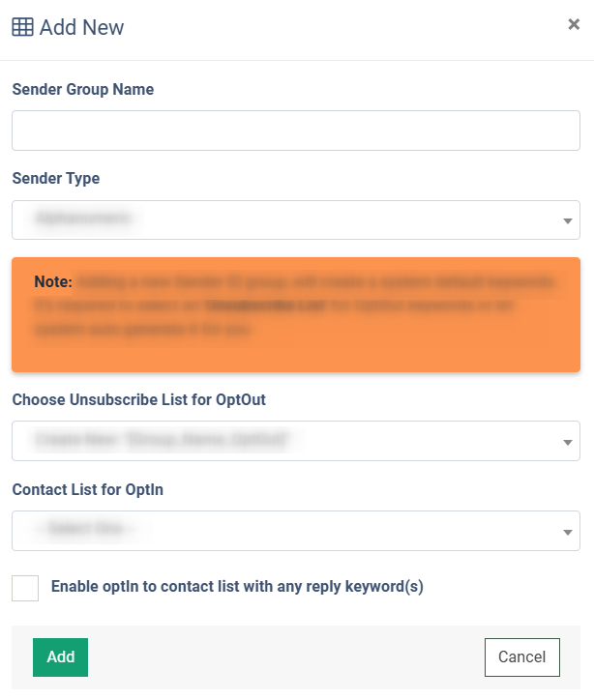
Task: Click the "Enable optIn to contact list" label text
Action: coord(237,586)
